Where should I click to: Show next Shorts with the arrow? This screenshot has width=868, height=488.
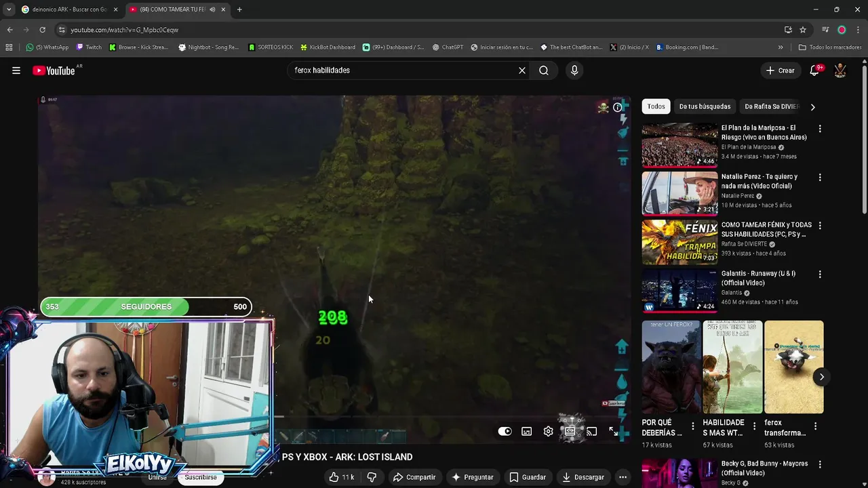[821, 377]
